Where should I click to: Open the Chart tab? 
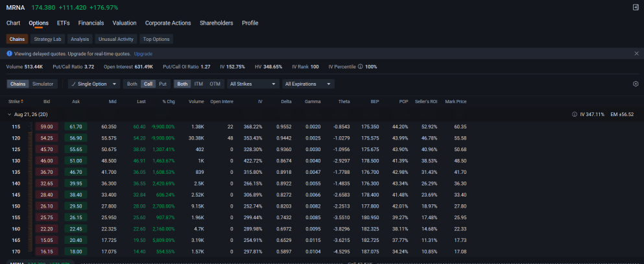(x=13, y=23)
